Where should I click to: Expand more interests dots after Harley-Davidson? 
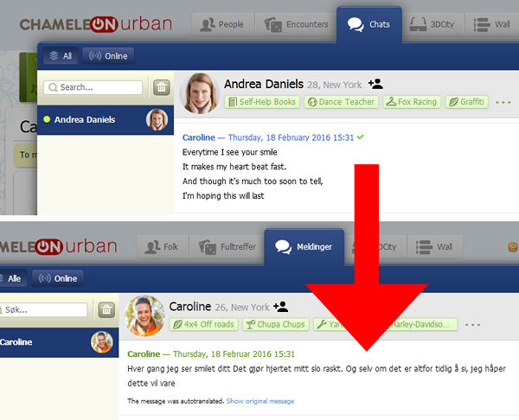[x=472, y=325]
